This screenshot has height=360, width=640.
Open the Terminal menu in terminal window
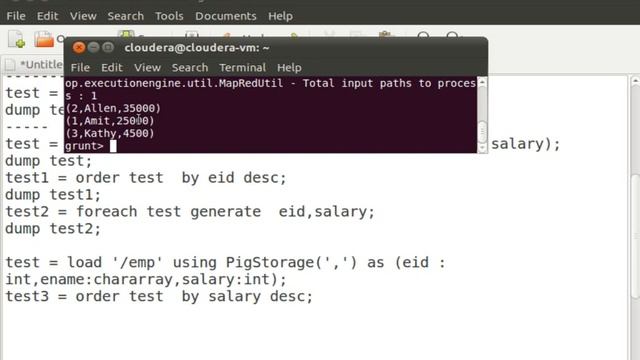click(242, 67)
